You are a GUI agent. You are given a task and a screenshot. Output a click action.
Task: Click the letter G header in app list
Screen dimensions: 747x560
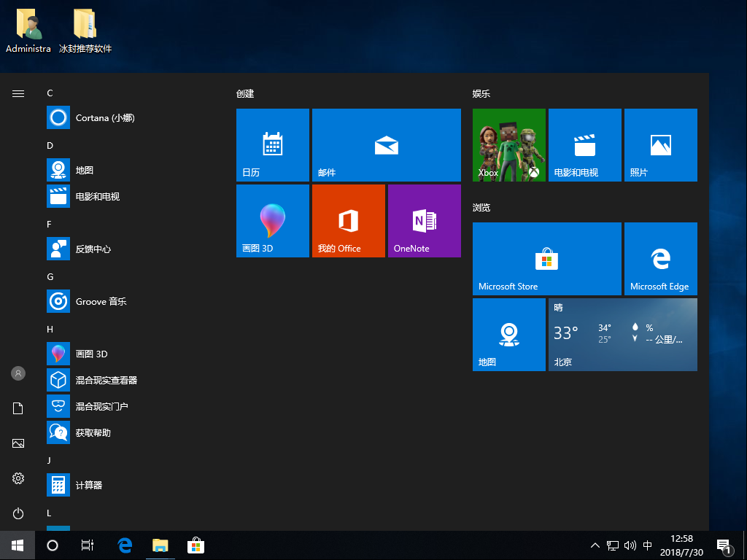pos(50,276)
